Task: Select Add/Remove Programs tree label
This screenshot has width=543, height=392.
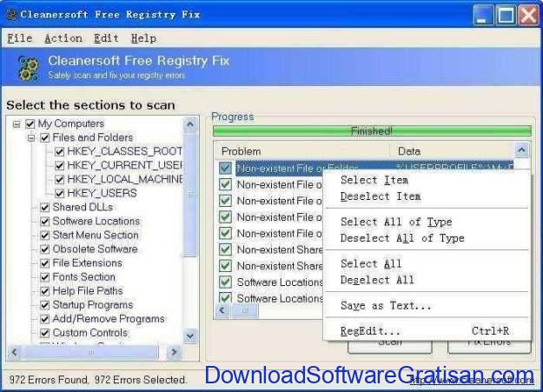Action: [109, 319]
